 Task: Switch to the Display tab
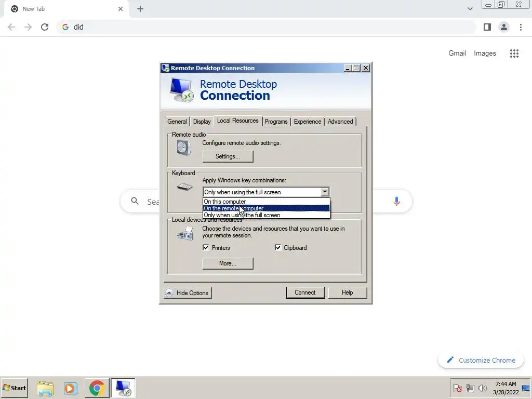coord(202,122)
